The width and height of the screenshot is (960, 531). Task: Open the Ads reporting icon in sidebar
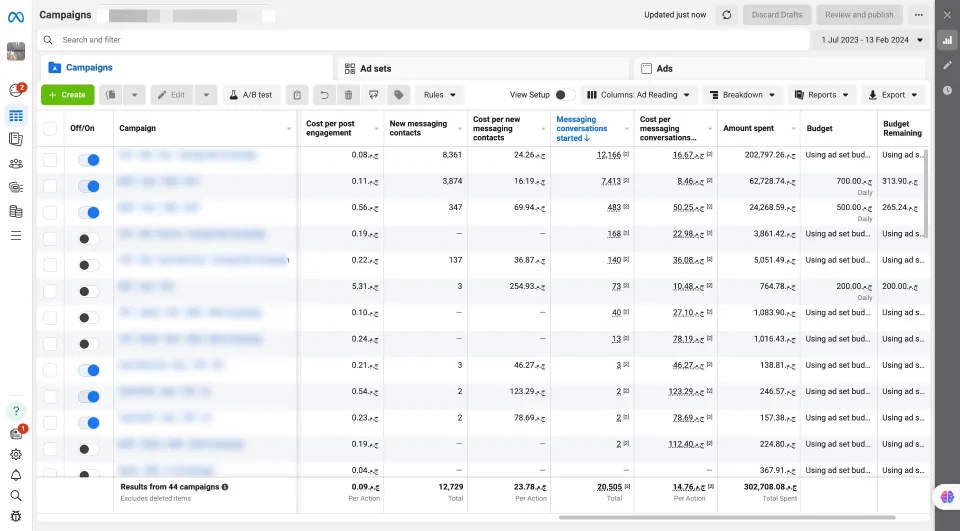(16, 140)
